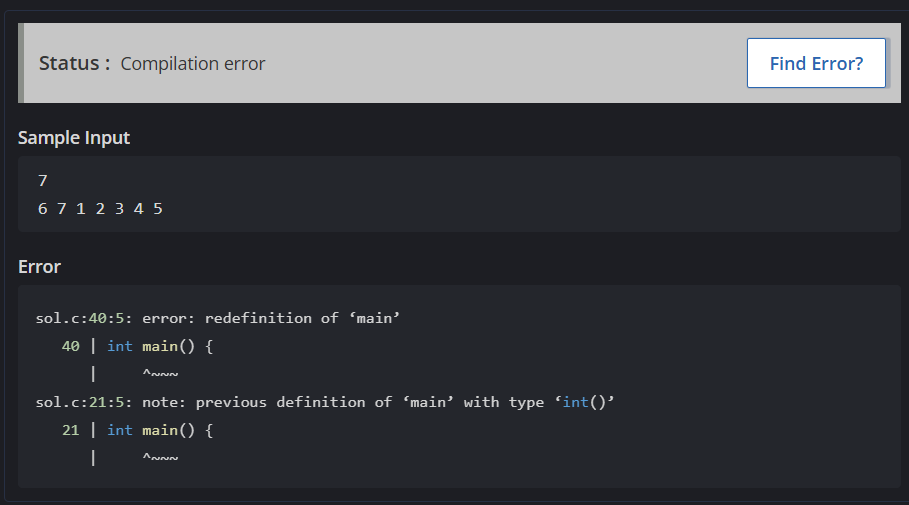This screenshot has height=505, width=909.
Task: Select the input line '6 7 1 2 3 4 5'
Action: click(100, 209)
